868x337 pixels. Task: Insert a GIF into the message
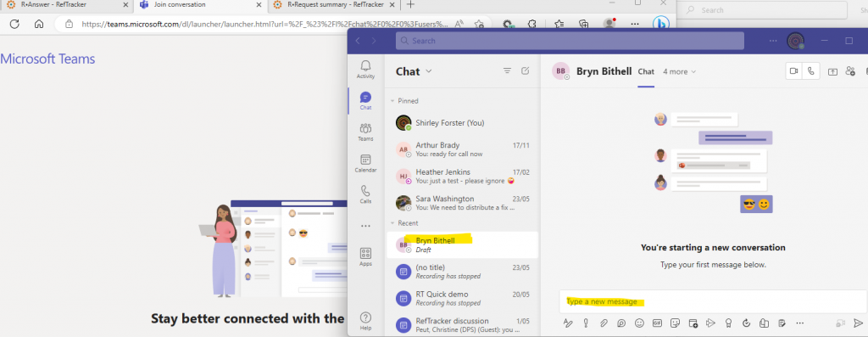pos(658,323)
